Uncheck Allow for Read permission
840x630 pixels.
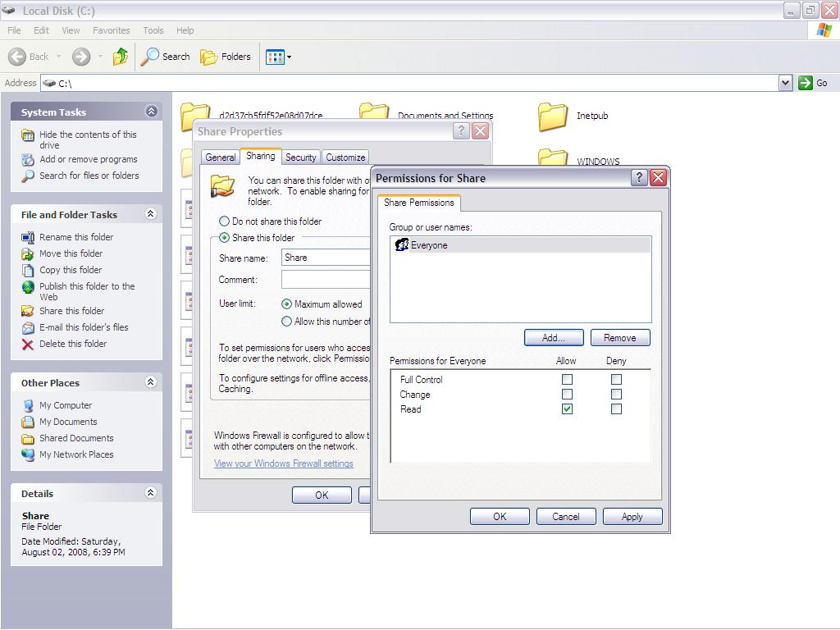(x=567, y=409)
